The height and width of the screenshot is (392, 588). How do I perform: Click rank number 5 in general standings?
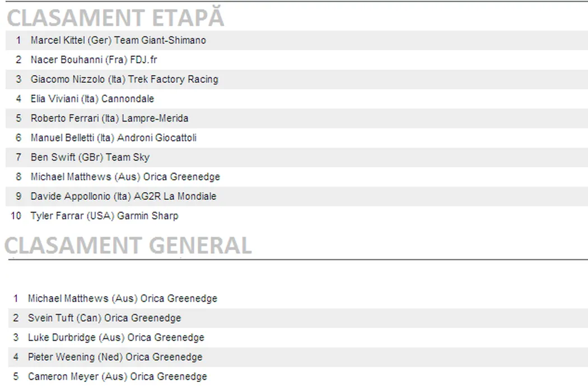pos(16,377)
